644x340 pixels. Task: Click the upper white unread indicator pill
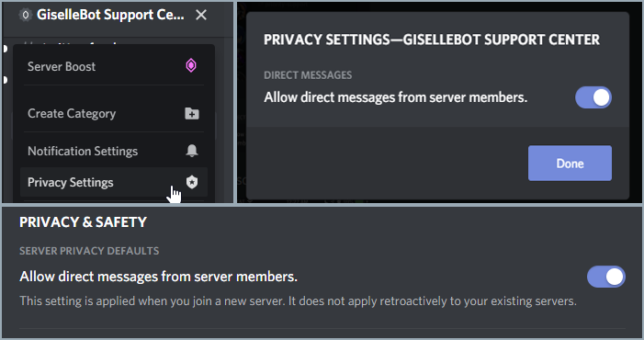coord(5,49)
